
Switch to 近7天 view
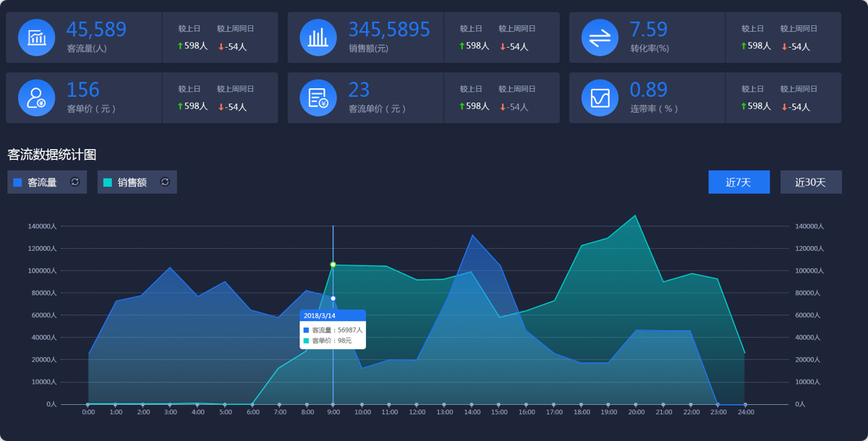click(739, 182)
